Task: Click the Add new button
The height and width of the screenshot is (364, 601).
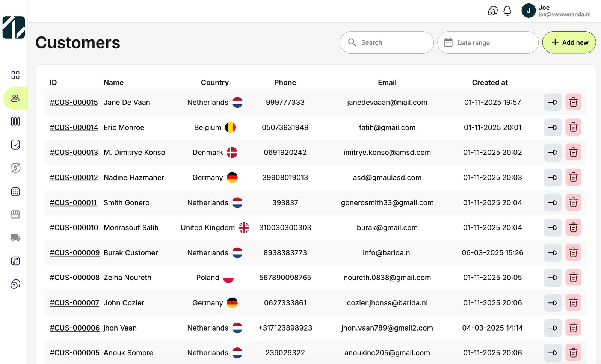Action: tap(569, 42)
